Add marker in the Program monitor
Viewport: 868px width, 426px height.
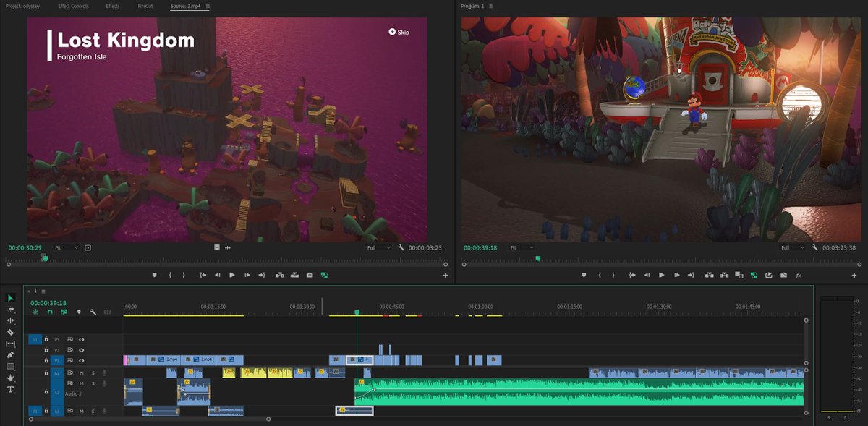point(584,275)
